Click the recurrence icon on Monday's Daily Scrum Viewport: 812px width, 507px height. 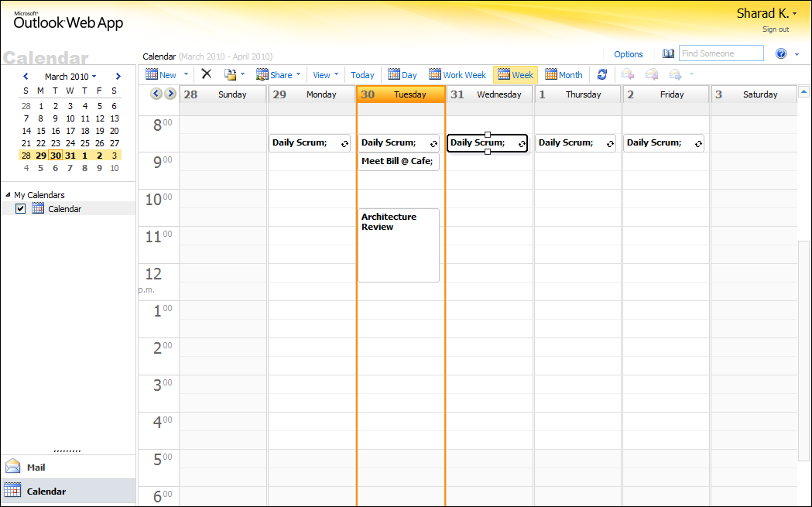(x=345, y=144)
